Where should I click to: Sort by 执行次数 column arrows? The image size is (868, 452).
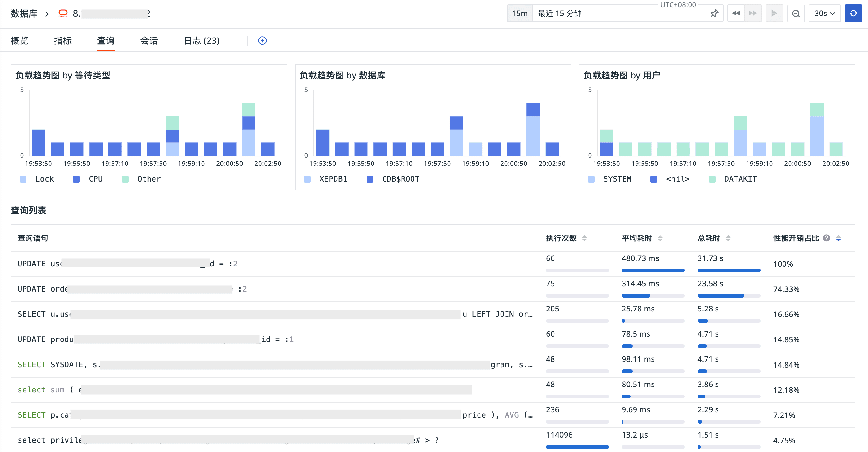coord(584,238)
